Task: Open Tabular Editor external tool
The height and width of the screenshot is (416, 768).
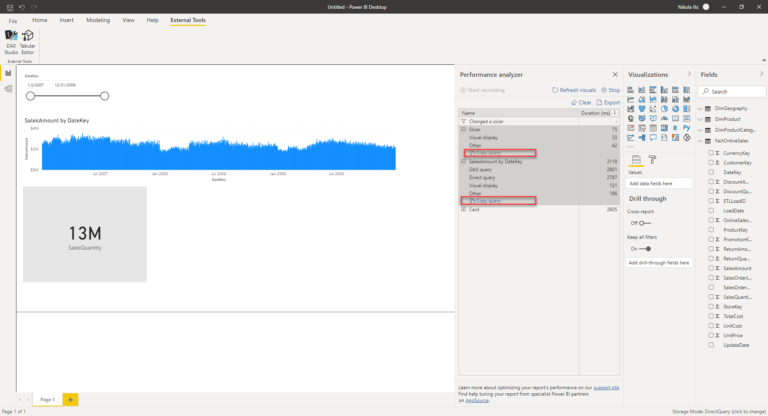Action: [28, 40]
